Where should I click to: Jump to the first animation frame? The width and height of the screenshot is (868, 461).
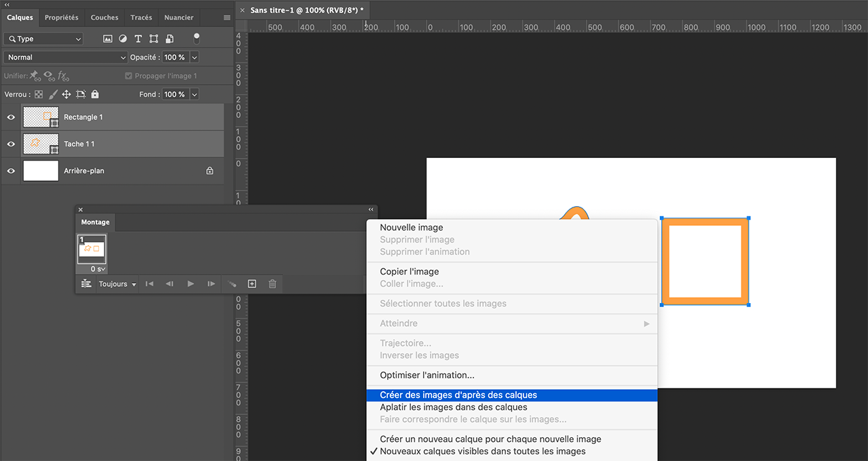[x=150, y=283]
